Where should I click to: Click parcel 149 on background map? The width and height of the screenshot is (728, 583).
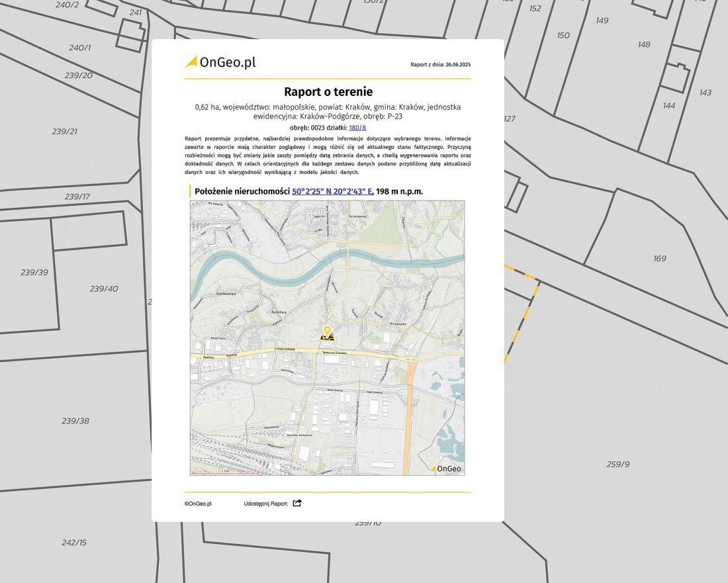(602, 21)
